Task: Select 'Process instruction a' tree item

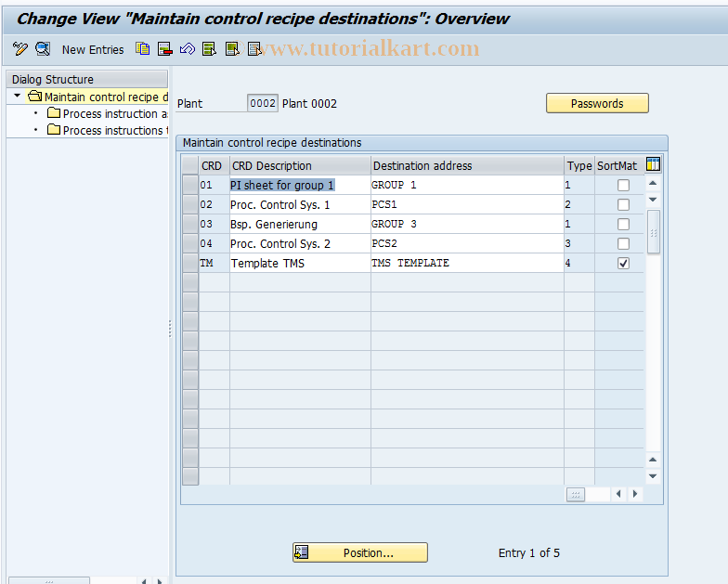Action: coord(115,113)
